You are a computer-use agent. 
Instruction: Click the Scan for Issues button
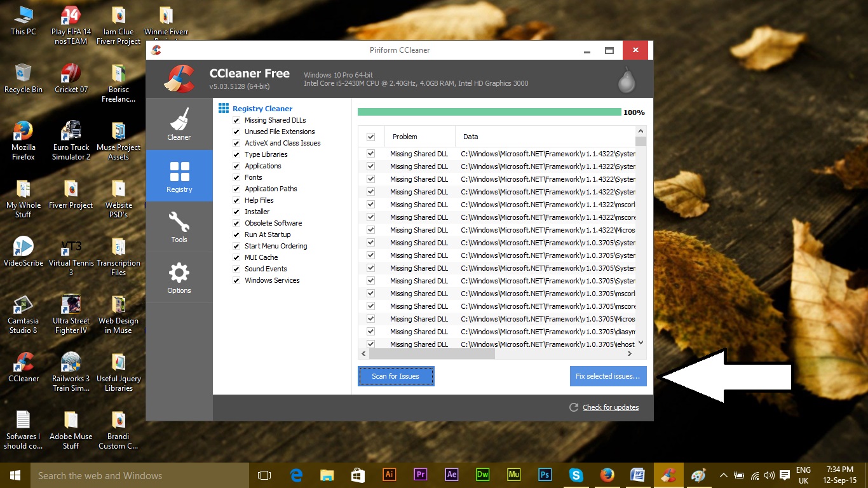(x=396, y=376)
